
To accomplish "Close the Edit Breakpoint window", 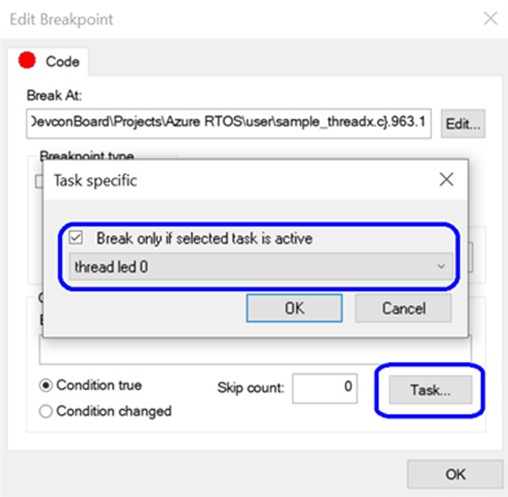I will (x=491, y=18).
